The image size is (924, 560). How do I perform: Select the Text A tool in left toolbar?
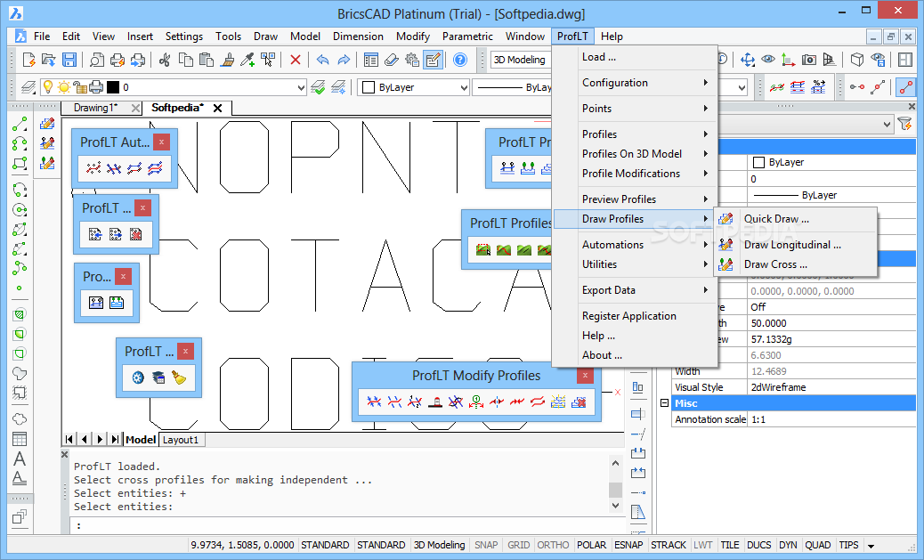point(20,458)
